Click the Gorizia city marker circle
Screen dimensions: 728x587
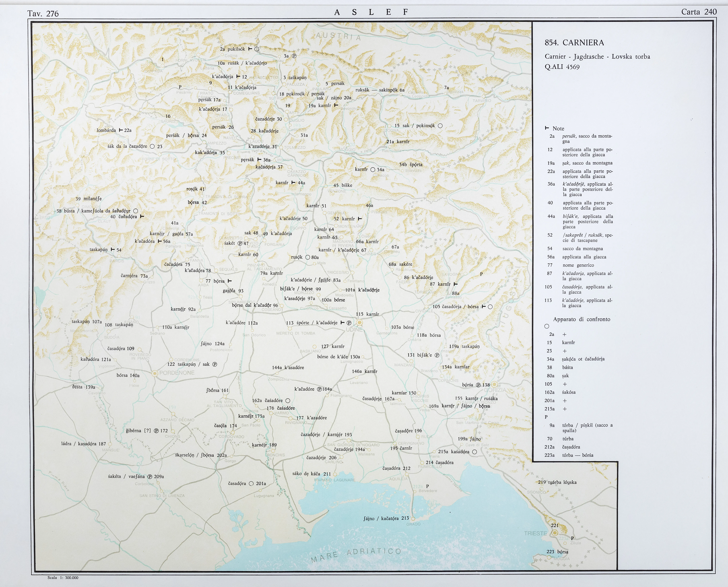(x=494, y=384)
